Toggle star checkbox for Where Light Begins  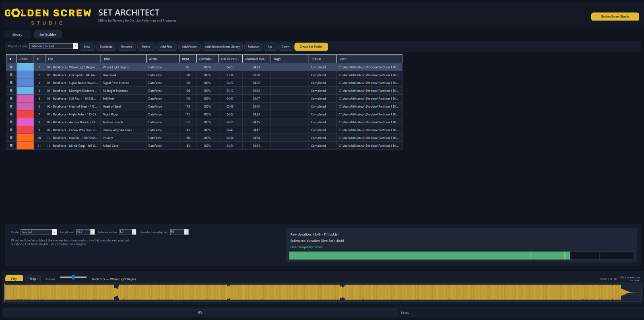[11, 67]
